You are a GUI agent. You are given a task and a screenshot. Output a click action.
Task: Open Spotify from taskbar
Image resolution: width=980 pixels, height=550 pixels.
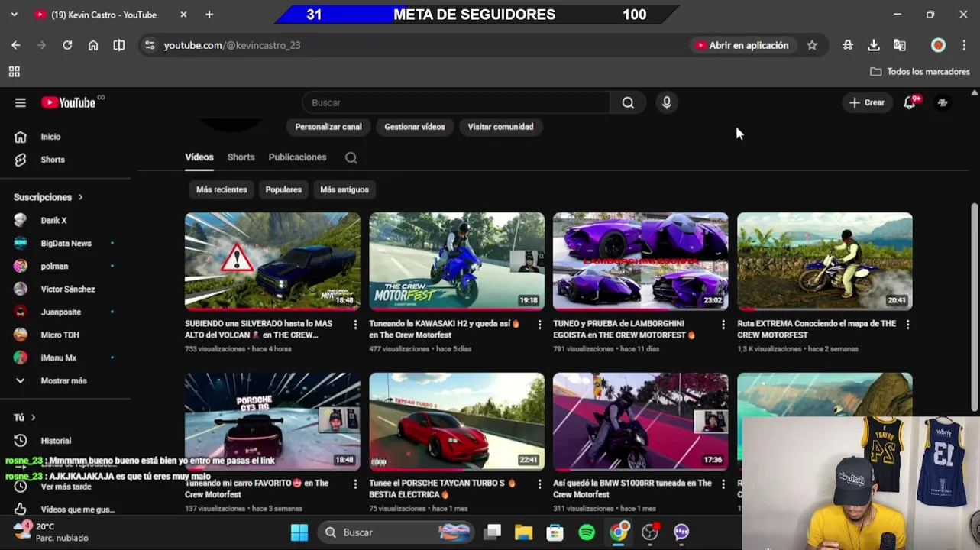[587, 532]
